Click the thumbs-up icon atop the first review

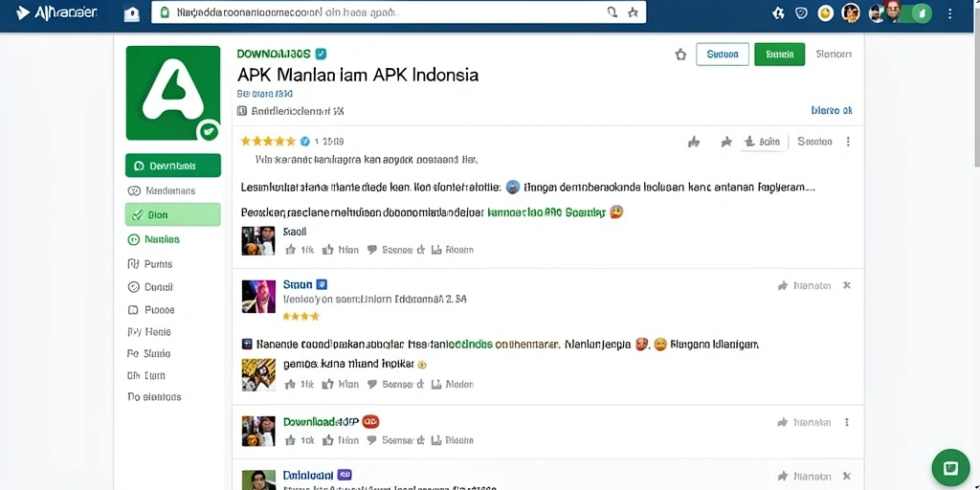[694, 142]
